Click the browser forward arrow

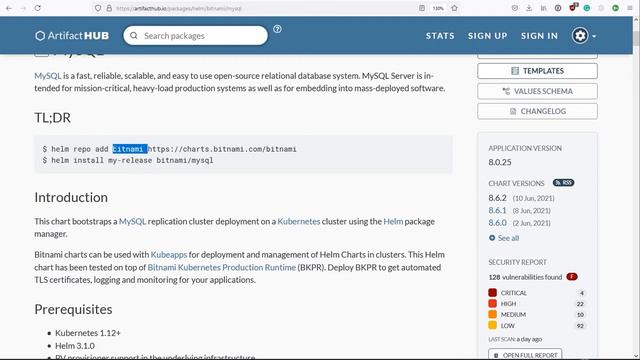click(23, 8)
